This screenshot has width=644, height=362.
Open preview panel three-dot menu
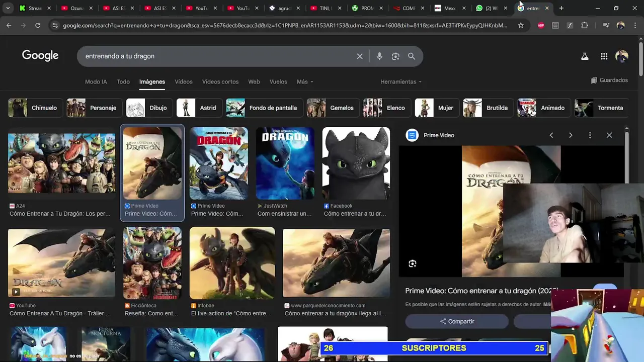point(590,135)
